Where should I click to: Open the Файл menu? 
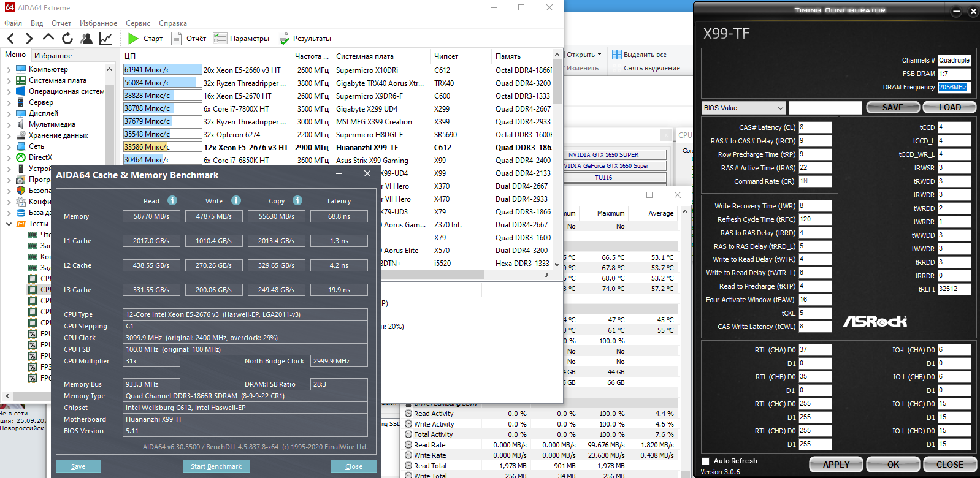click(x=13, y=23)
